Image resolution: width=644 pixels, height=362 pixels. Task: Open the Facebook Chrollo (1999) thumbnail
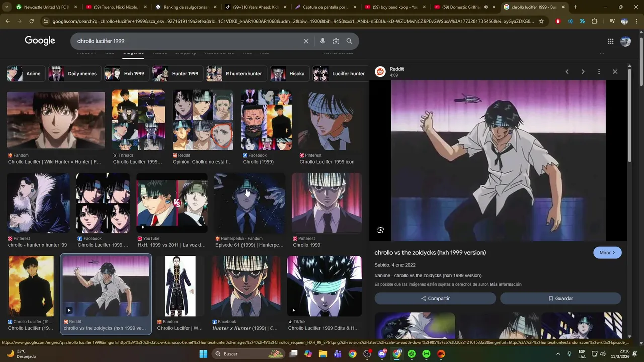(267, 120)
